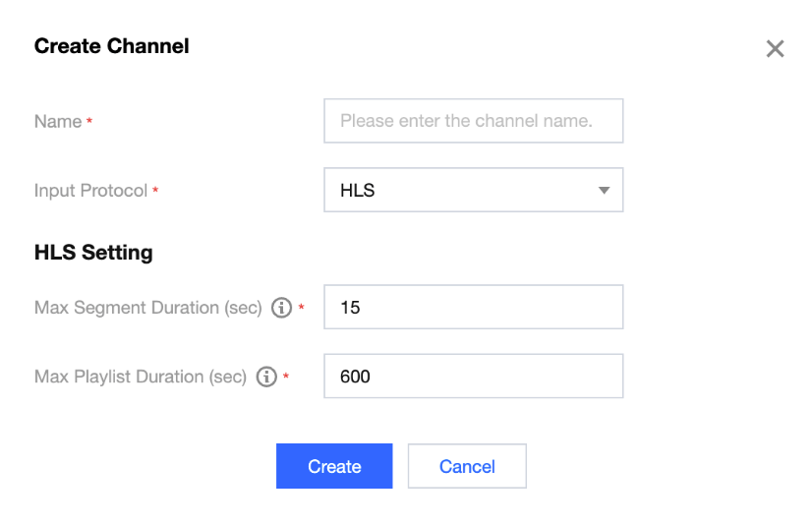Click the Create Channel dialog title
The image size is (812, 525).
(x=111, y=46)
